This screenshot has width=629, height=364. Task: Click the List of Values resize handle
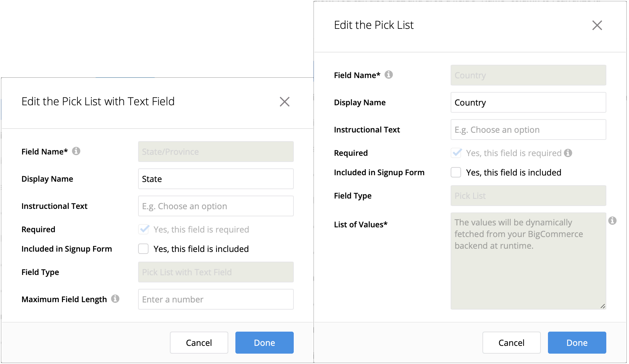click(x=603, y=306)
